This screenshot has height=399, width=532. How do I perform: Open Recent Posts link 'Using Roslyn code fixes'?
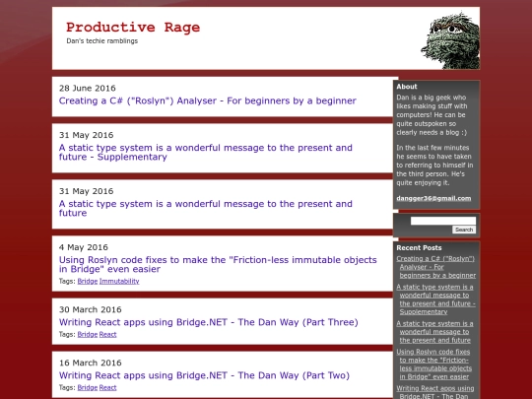433,365
